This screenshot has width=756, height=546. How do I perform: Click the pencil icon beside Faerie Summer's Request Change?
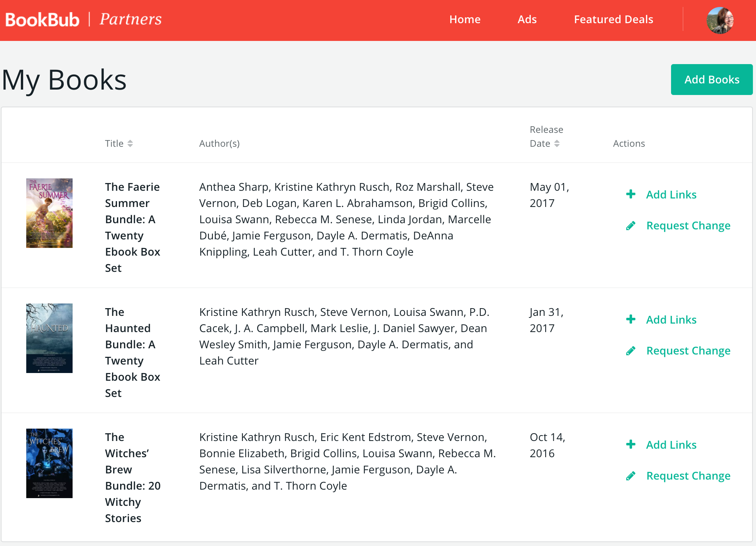(631, 226)
